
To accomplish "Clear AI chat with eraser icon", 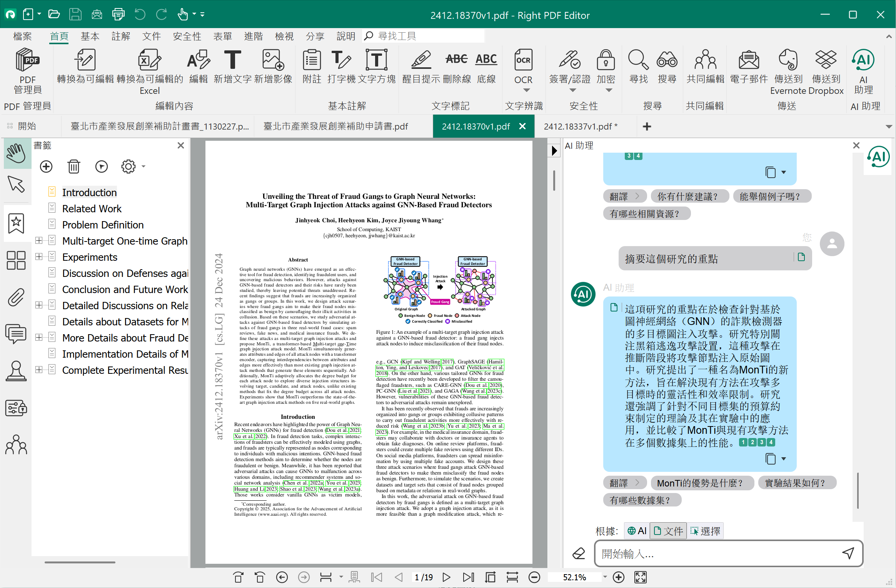I will tap(579, 553).
